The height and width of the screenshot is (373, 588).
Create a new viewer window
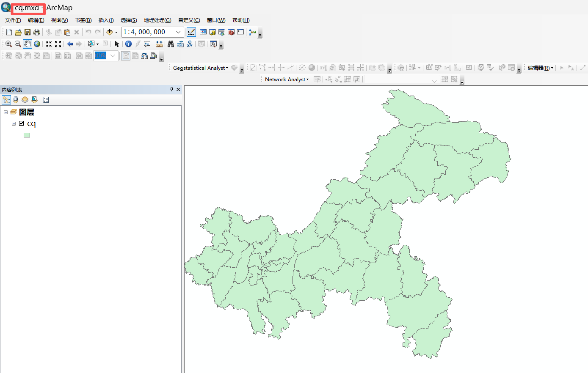pos(213,44)
